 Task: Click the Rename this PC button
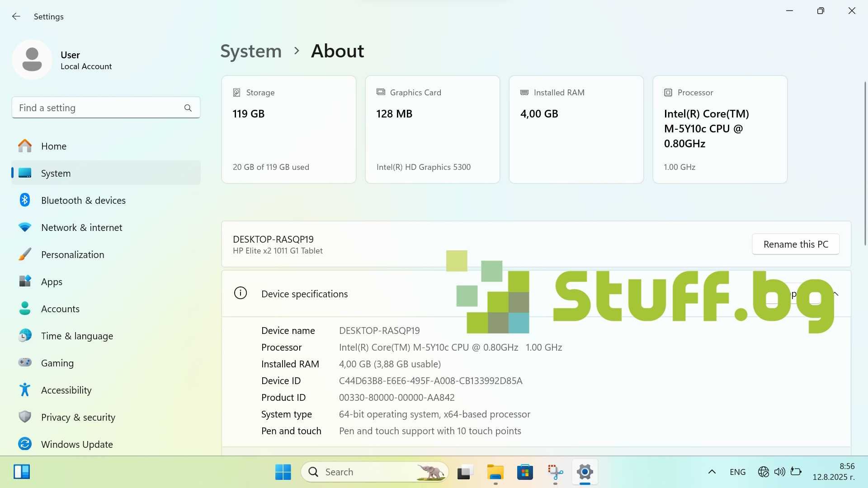tap(796, 244)
